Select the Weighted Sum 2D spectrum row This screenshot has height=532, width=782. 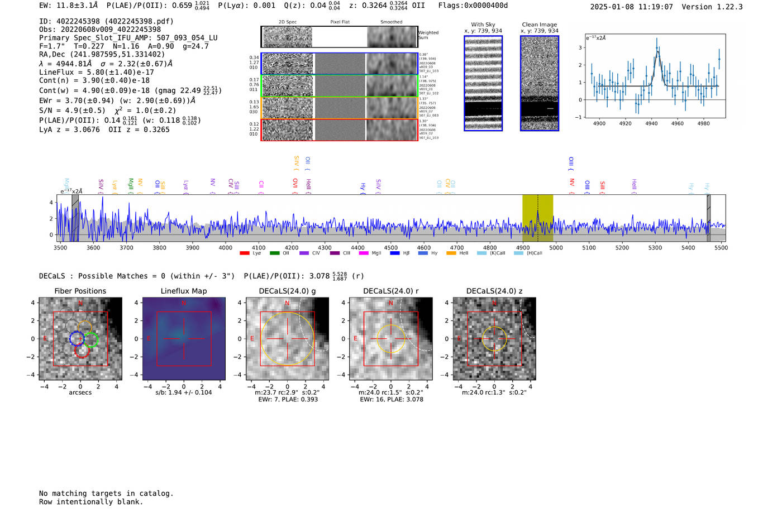pyautogui.click(x=339, y=37)
